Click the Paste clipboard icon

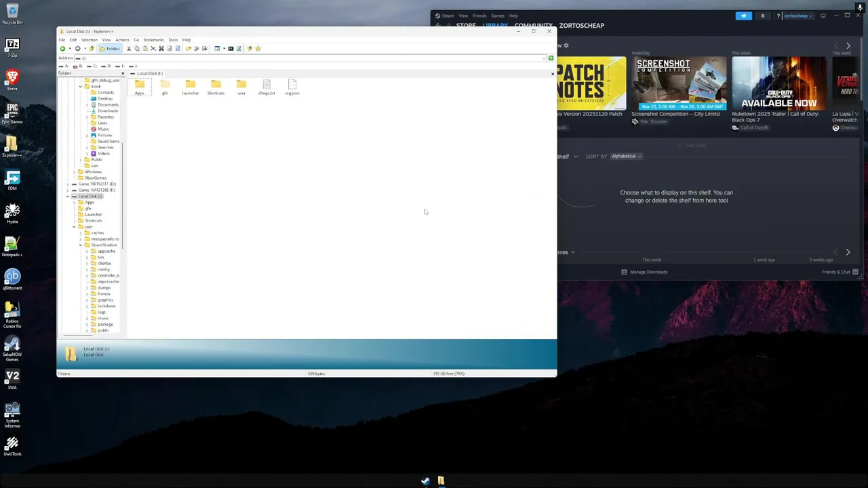pos(145,49)
